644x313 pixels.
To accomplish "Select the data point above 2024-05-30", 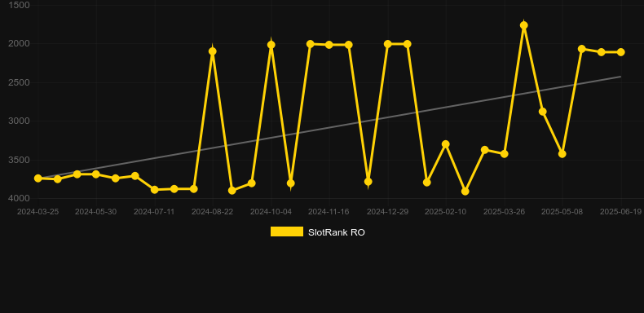I will click(96, 174).
